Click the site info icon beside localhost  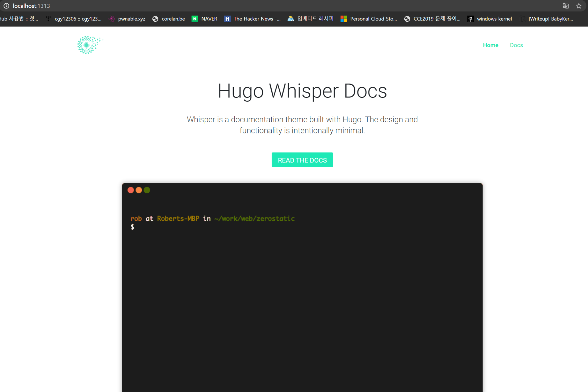coord(6,6)
